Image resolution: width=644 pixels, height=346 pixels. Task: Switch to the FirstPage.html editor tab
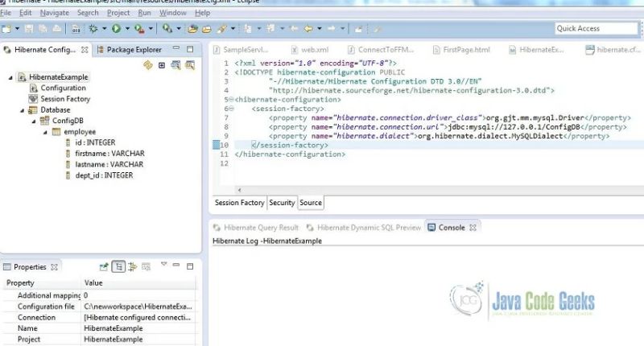(461, 50)
